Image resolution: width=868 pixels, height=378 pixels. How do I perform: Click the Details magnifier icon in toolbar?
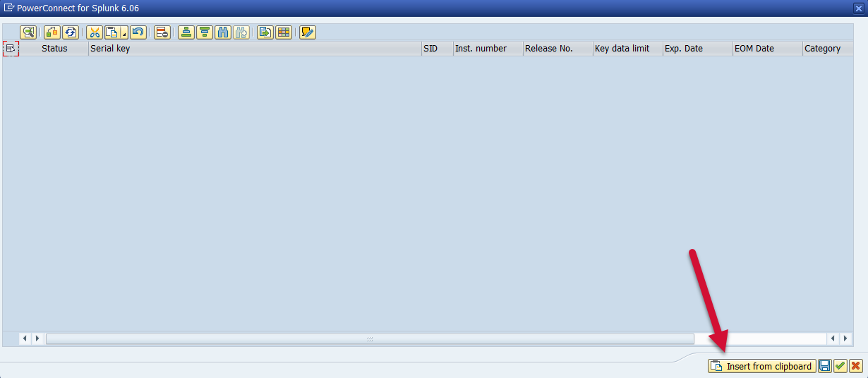(28, 32)
